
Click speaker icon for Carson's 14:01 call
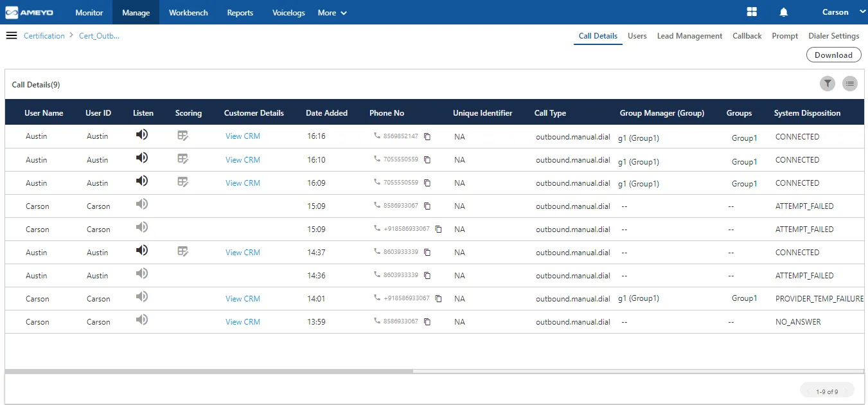coord(142,296)
